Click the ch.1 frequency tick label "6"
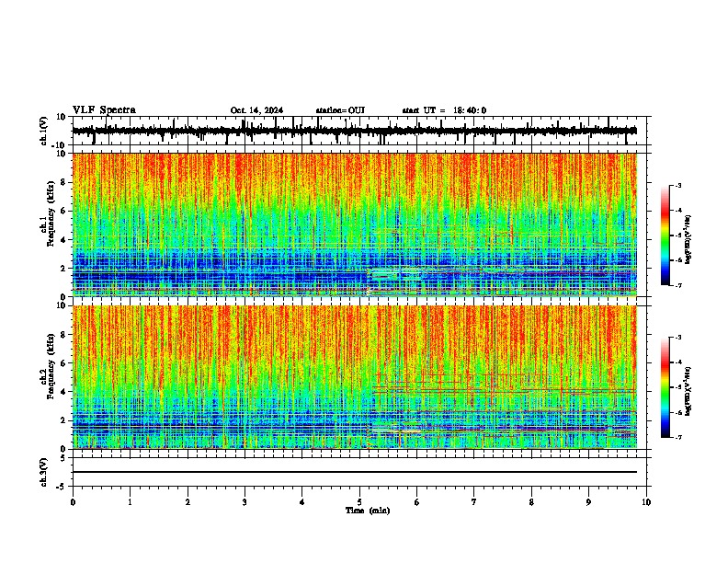 coord(64,211)
